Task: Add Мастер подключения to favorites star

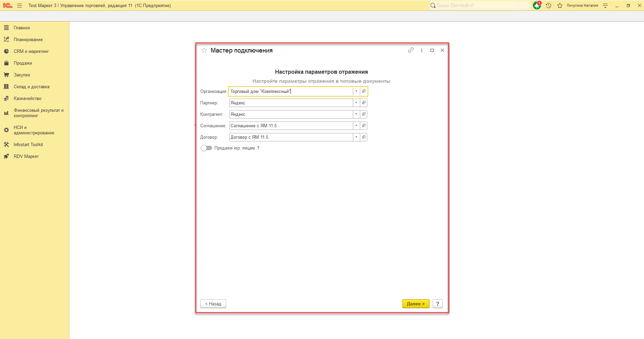Action: tap(204, 50)
